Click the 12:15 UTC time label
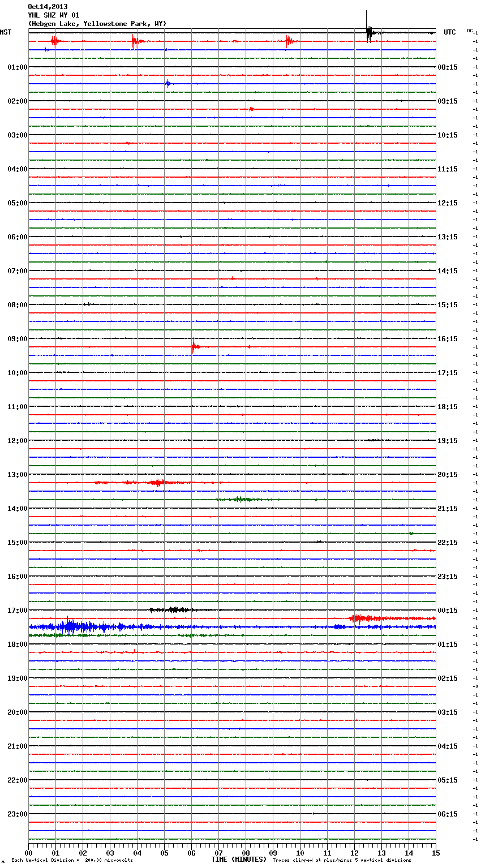The width and height of the screenshot is (481, 868). point(448,203)
